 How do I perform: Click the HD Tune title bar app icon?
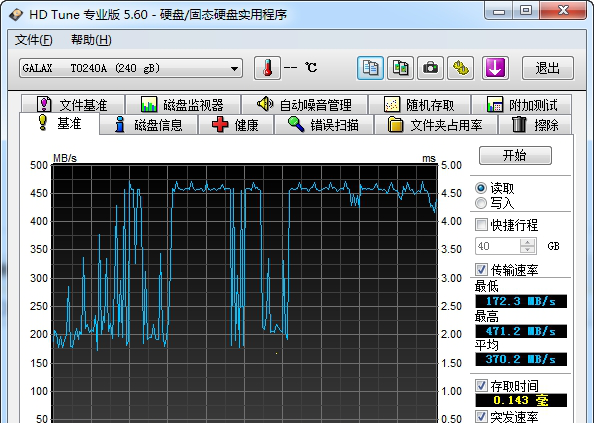click(16, 15)
